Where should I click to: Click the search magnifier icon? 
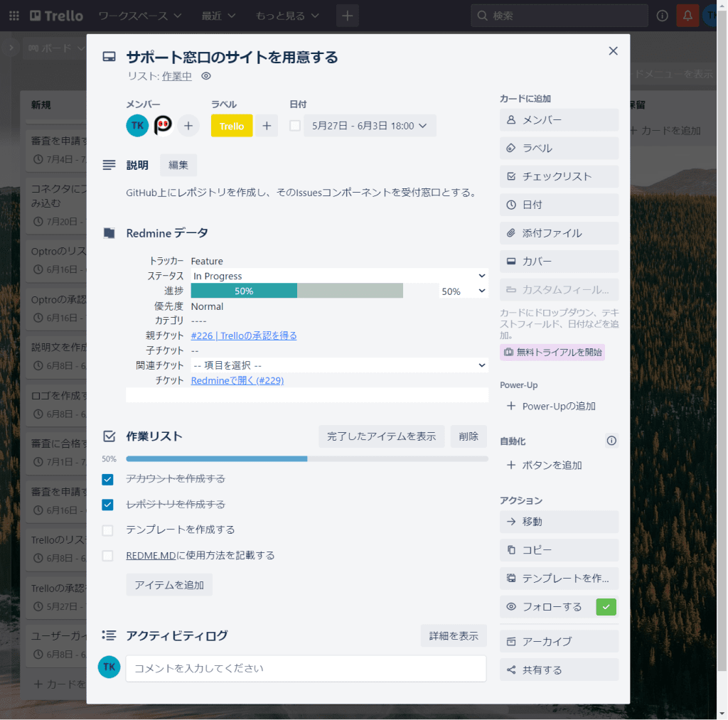click(483, 16)
